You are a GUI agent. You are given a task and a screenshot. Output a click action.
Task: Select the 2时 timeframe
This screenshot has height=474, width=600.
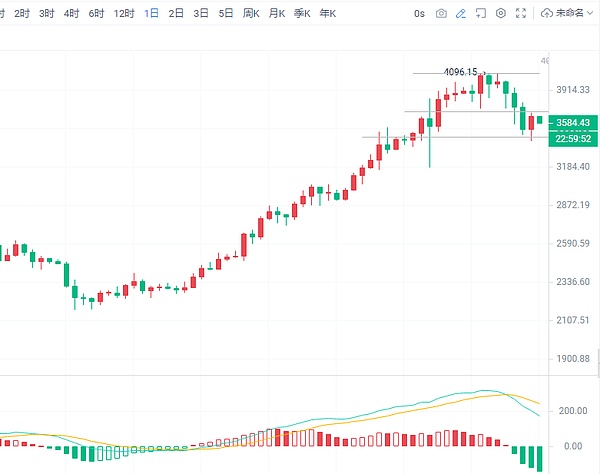point(21,14)
